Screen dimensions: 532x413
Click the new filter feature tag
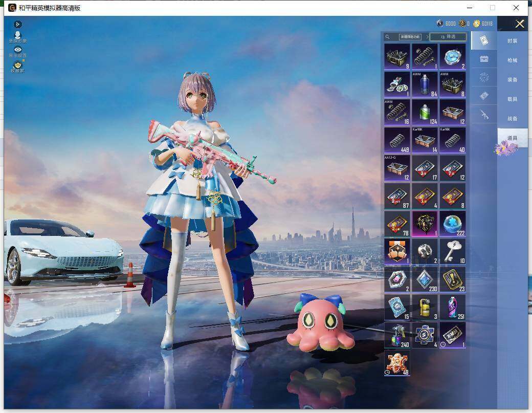410,37
